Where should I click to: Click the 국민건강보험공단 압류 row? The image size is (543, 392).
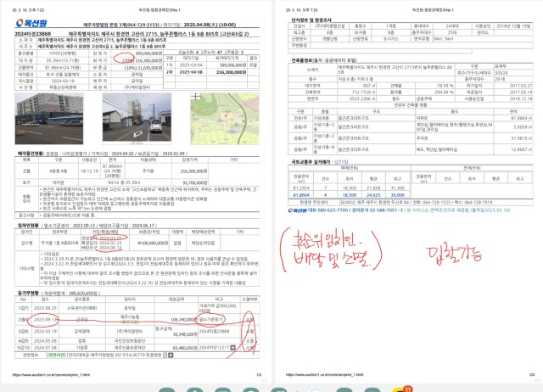tap(137, 341)
